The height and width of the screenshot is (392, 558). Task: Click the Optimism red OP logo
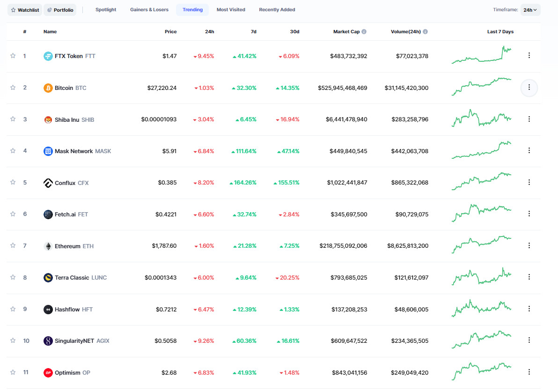[x=48, y=373]
